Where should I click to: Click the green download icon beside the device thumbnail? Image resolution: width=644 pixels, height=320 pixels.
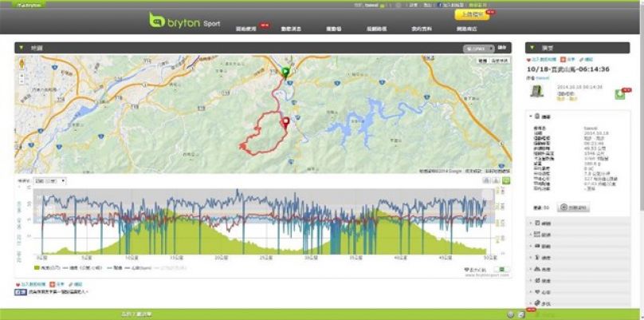[x=619, y=95]
